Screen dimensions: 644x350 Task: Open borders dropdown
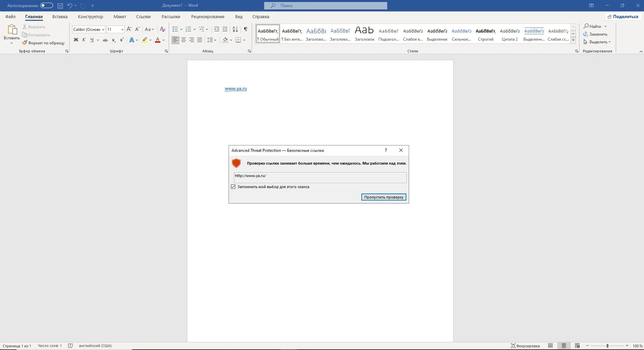tap(244, 40)
